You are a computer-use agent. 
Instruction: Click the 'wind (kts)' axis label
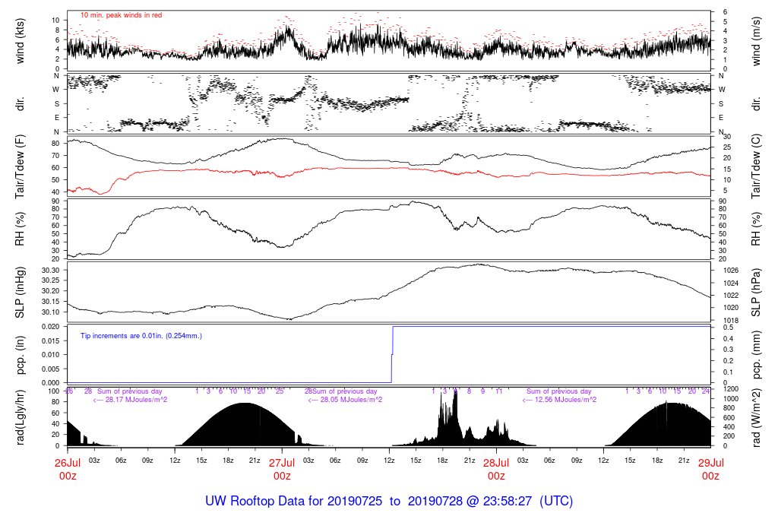(x=20, y=41)
